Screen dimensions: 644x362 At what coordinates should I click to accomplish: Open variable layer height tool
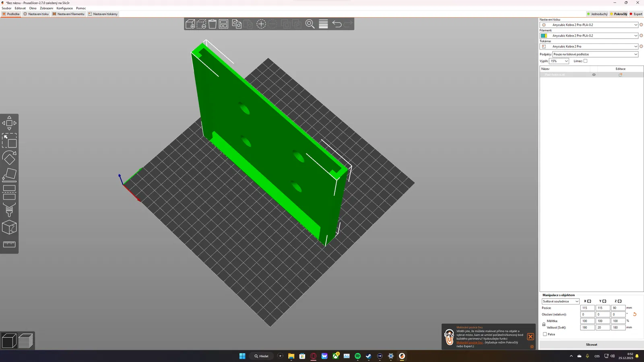click(323, 24)
